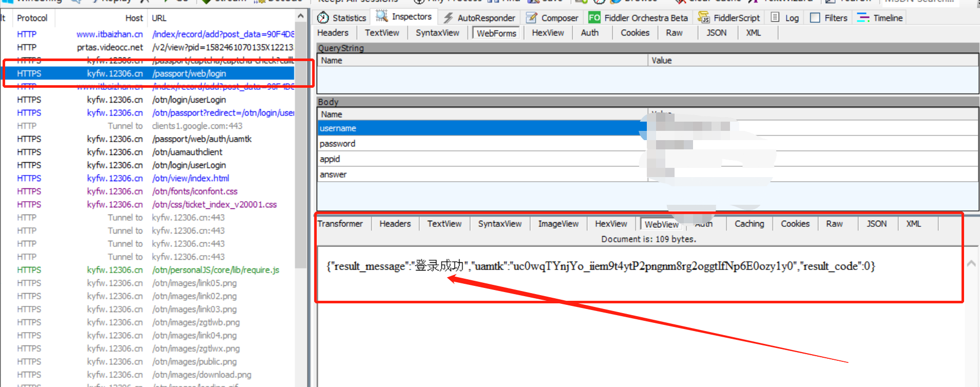Click the Body Name column header
The image size is (980, 387).
click(x=483, y=114)
